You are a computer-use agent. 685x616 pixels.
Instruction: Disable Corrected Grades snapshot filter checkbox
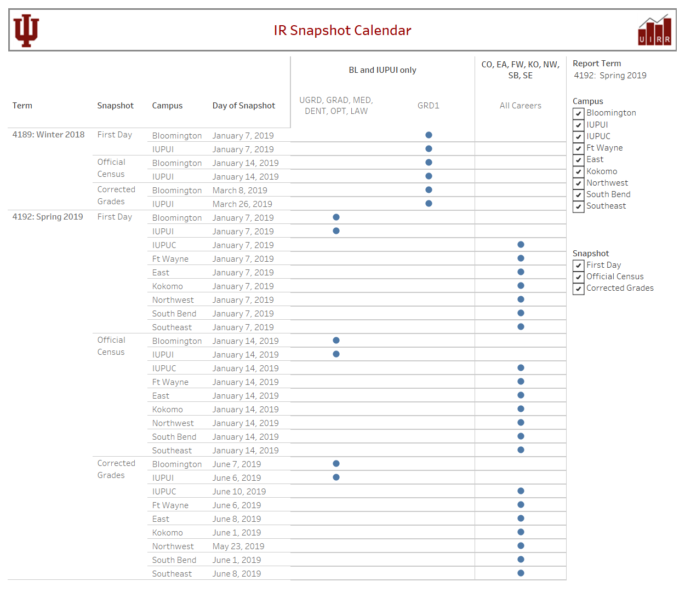click(578, 289)
